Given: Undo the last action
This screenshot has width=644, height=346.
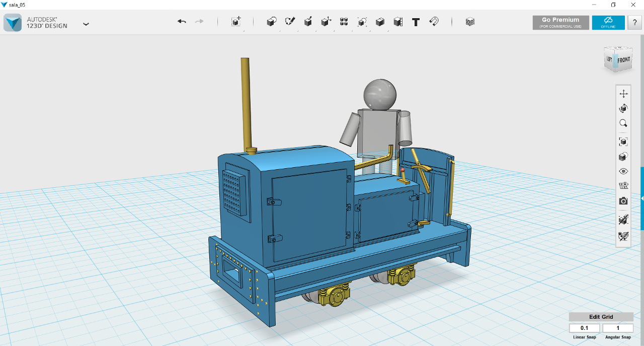Looking at the screenshot, I should click(x=182, y=22).
